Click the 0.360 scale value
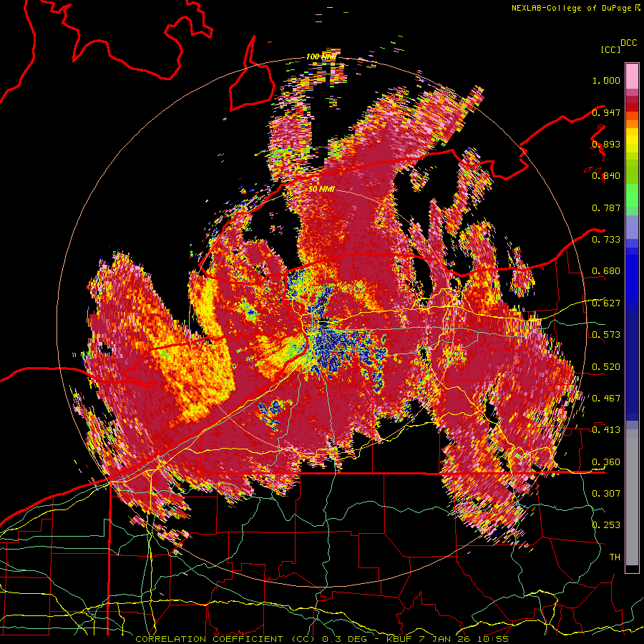The width and height of the screenshot is (644, 644). [x=606, y=462]
